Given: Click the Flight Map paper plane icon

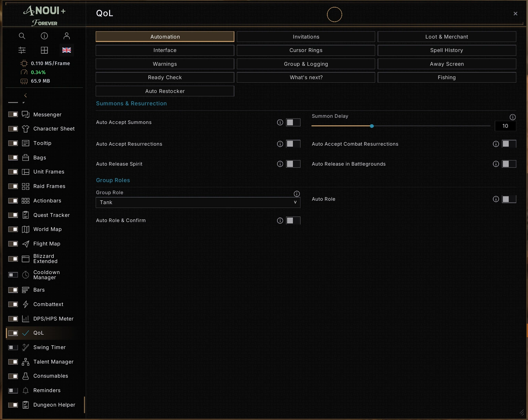Looking at the screenshot, I should [25, 244].
